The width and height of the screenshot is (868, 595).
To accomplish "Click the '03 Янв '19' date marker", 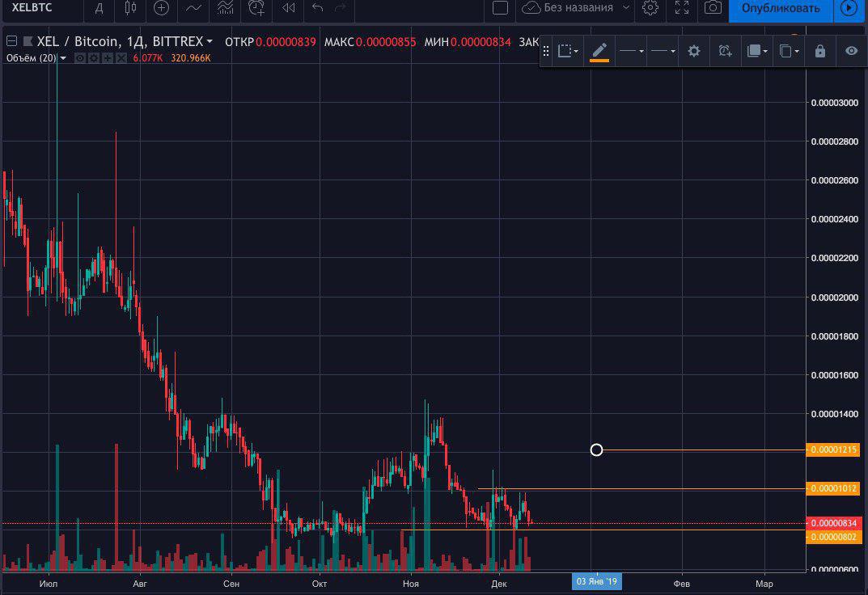I will (x=597, y=582).
